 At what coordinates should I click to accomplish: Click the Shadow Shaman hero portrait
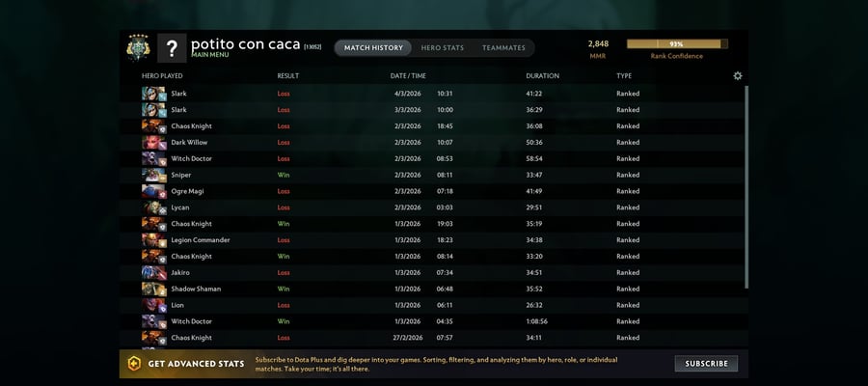click(153, 289)
